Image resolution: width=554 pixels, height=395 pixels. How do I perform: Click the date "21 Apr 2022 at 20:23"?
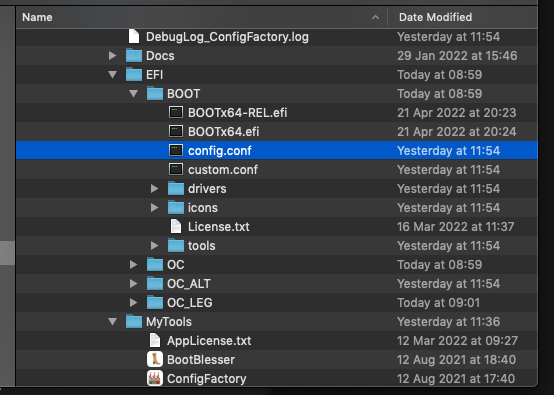click(456, 113)
